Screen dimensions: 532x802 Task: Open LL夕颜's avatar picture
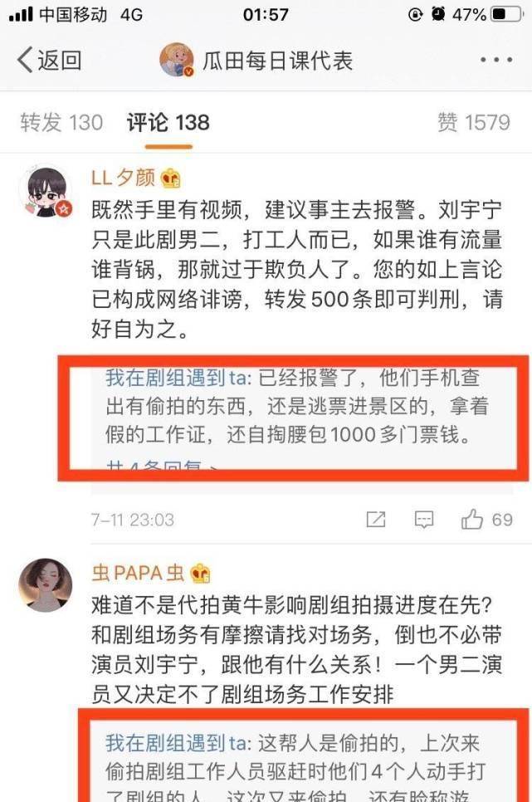pos(46,192)
